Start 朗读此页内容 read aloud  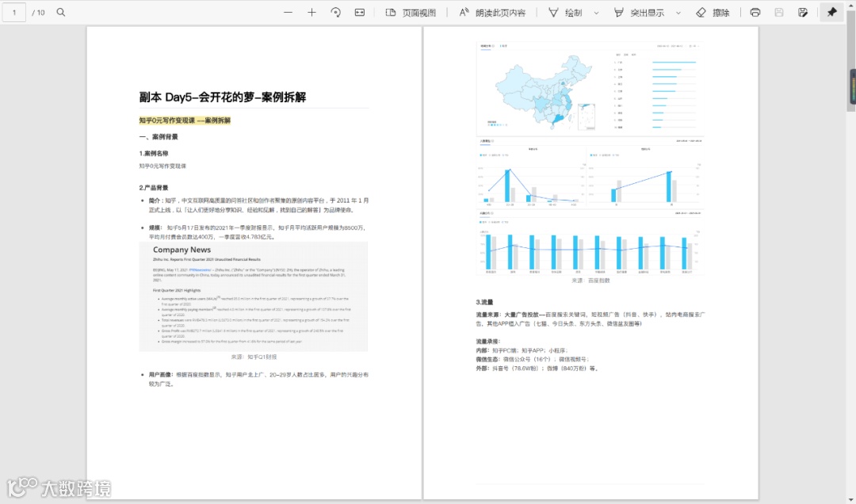(492, 12)
